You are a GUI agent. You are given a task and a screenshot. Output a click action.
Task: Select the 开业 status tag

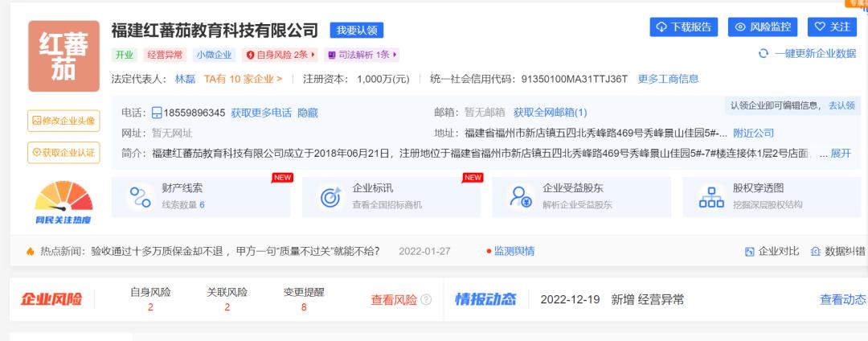(124, 55)
